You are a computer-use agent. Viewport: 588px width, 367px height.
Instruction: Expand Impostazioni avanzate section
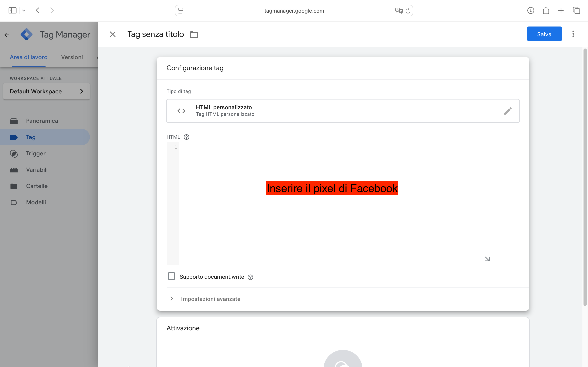tap(210, 299)
